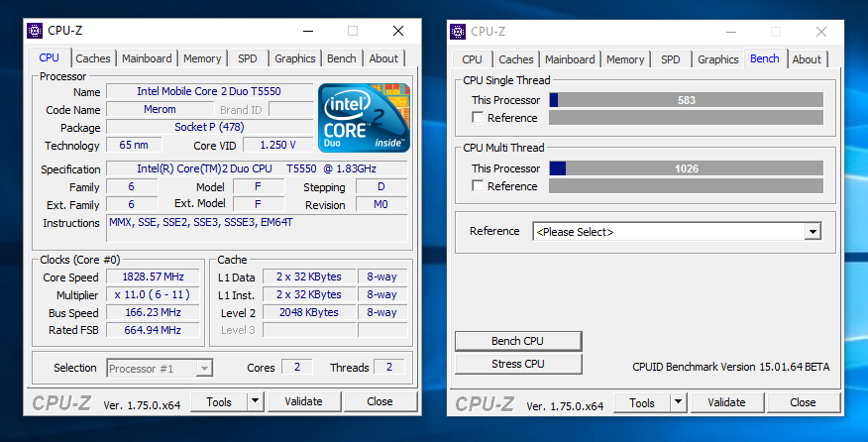Click Validate button in right window

click(x=726, y=402)
